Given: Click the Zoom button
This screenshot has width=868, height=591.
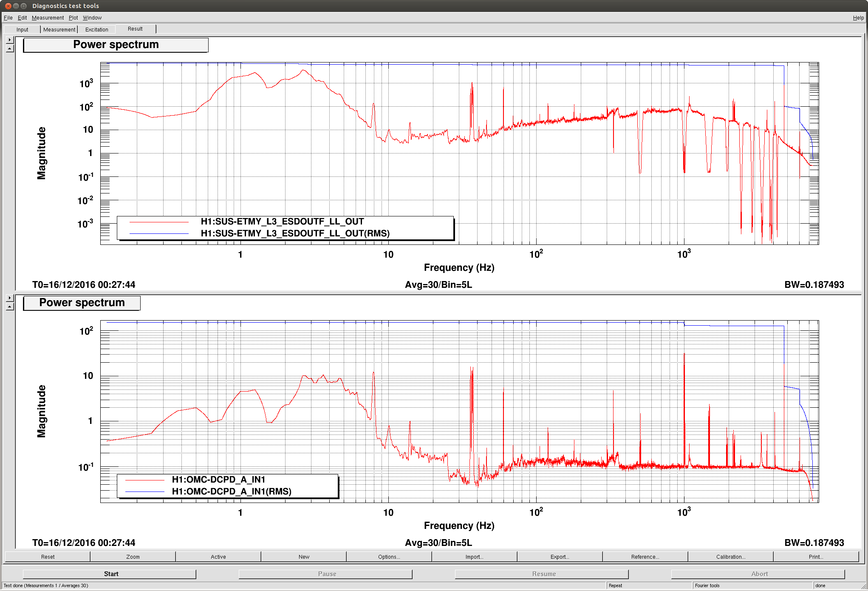Looking at the screenshot, I should click(133, 557).
